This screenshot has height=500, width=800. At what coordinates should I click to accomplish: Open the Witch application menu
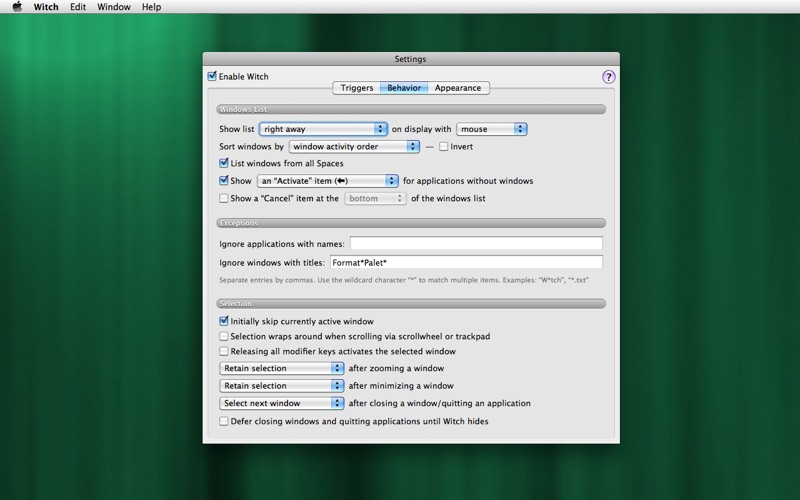(46, 7)
